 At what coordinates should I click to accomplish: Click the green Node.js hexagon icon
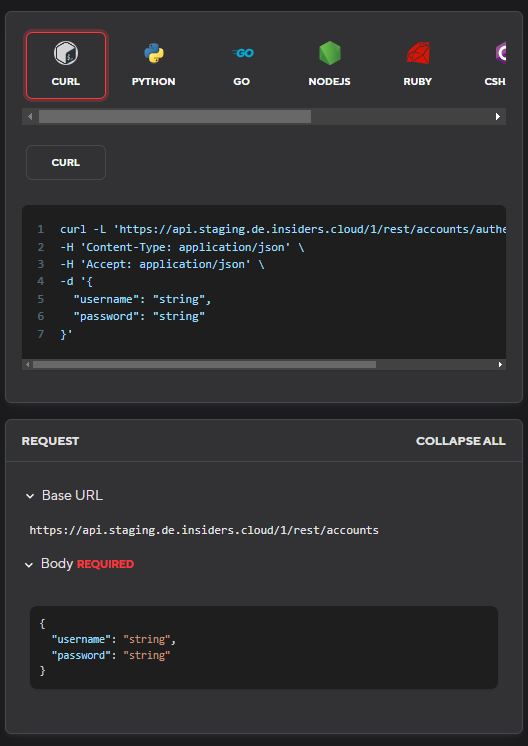coord(330,53)
